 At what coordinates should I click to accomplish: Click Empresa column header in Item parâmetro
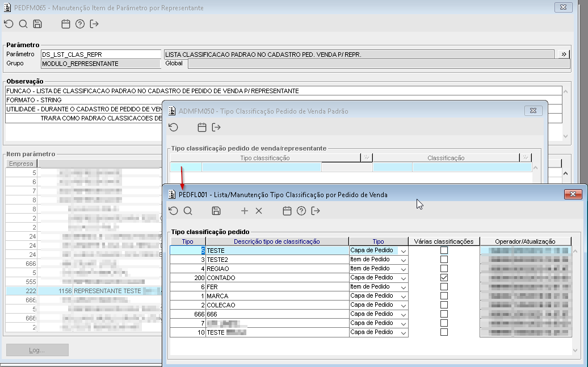pos(22,164)
